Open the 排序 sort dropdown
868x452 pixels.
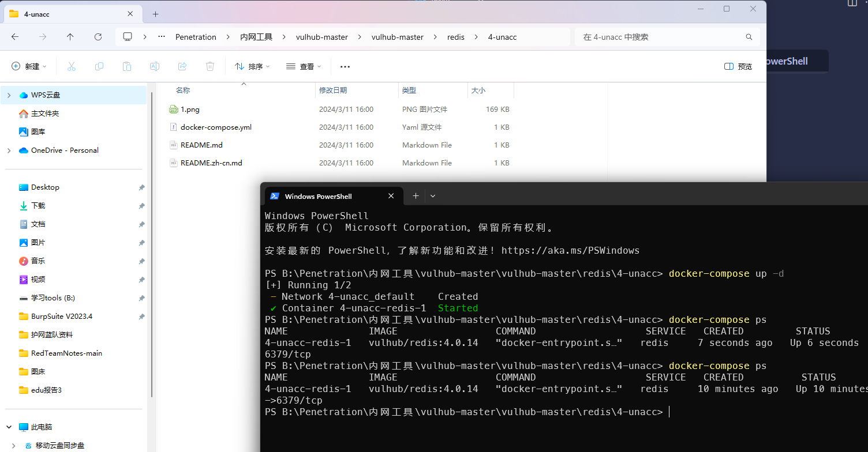coord(252,66)
